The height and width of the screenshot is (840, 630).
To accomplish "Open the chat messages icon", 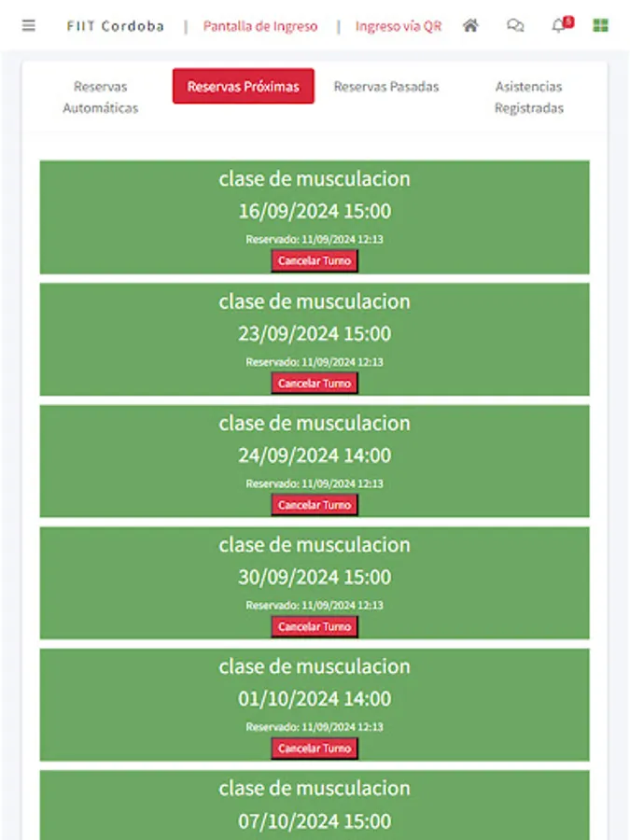I will (x=515, y=26).
